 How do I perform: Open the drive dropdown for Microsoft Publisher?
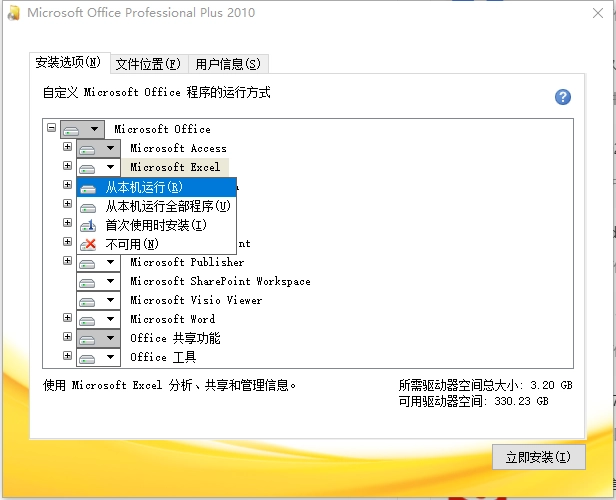[x=98, y=262]
